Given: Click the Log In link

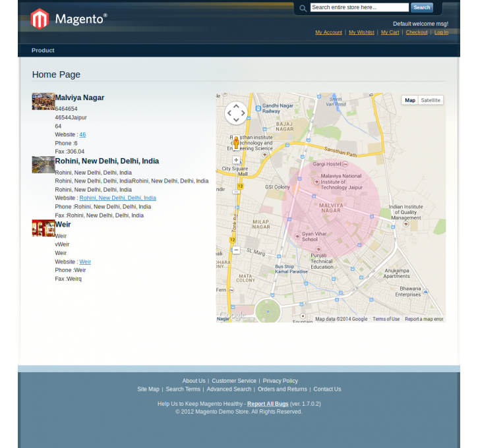Looking at the screenshot, I should tap(441, 32).
